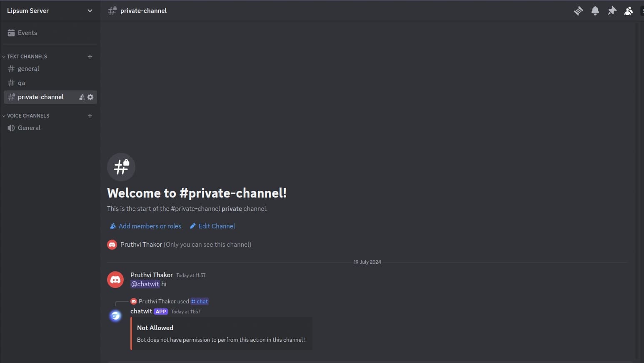Collapse the VOICE CHANNELS category
This screenshot has height=363, width=644.
(26, 116)
